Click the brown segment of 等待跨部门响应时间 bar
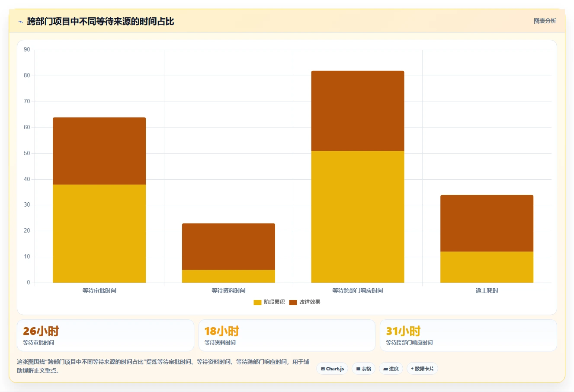The width and height of the screenshot is (574, 392). pyautogui.click(x=358, y=111)
